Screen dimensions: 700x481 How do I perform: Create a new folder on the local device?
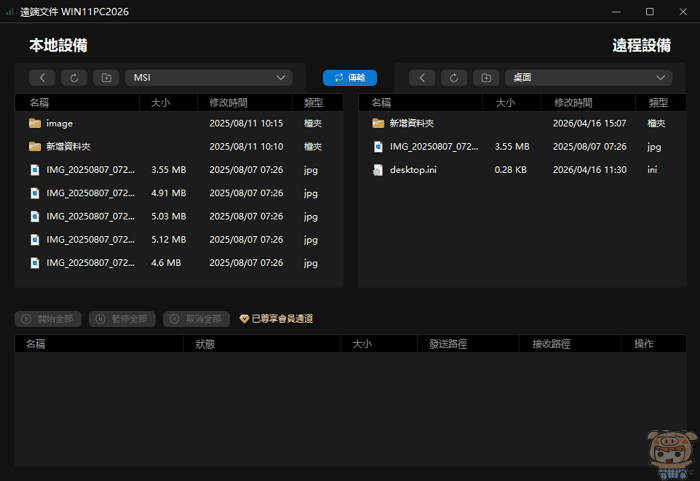[105, 78]
